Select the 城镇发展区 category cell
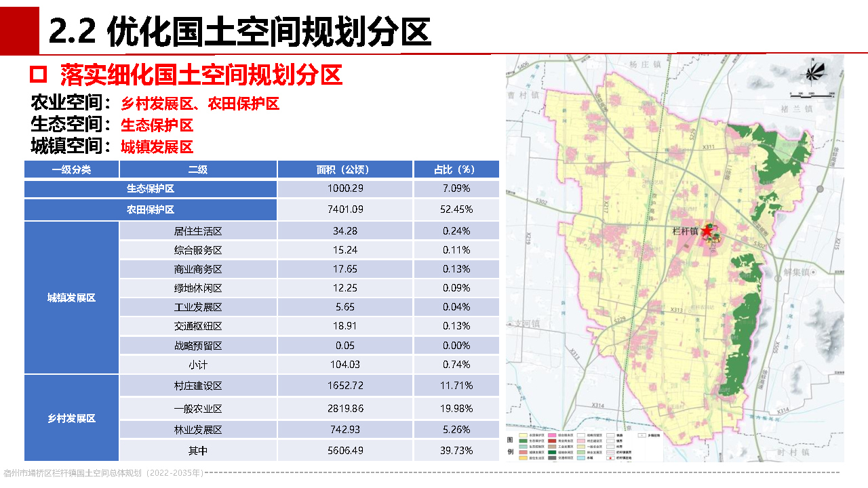Screen dimensions: 868x488 coord(71,298)
